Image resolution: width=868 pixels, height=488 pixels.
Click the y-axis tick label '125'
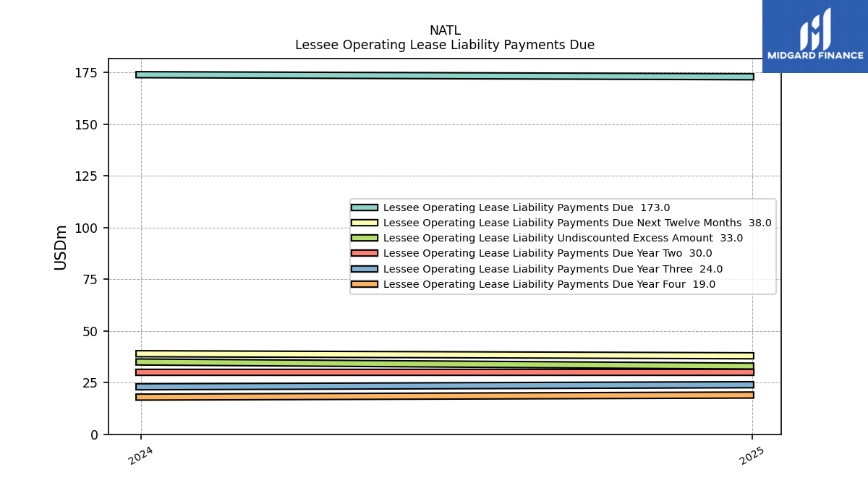coord(87,176)
